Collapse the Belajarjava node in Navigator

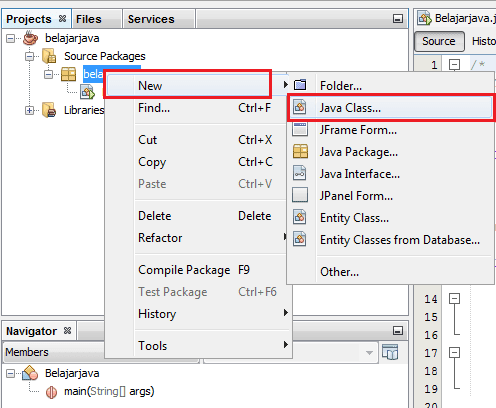[11, 374]
